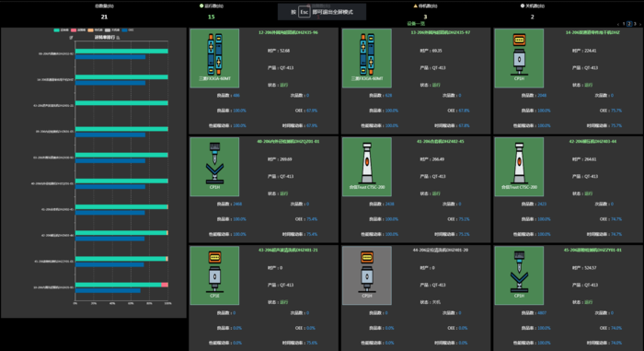Viewport: 644px width, 351px height.
Task: Open the 12-206 device title link
Action: pyautogui.click(x=288, y=32)
